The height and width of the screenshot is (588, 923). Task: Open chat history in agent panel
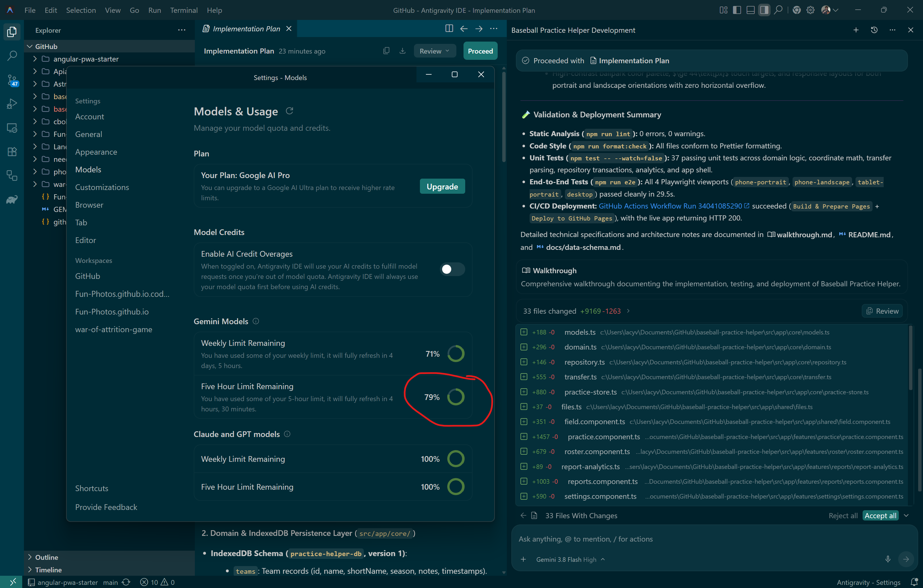coord(874,30)
